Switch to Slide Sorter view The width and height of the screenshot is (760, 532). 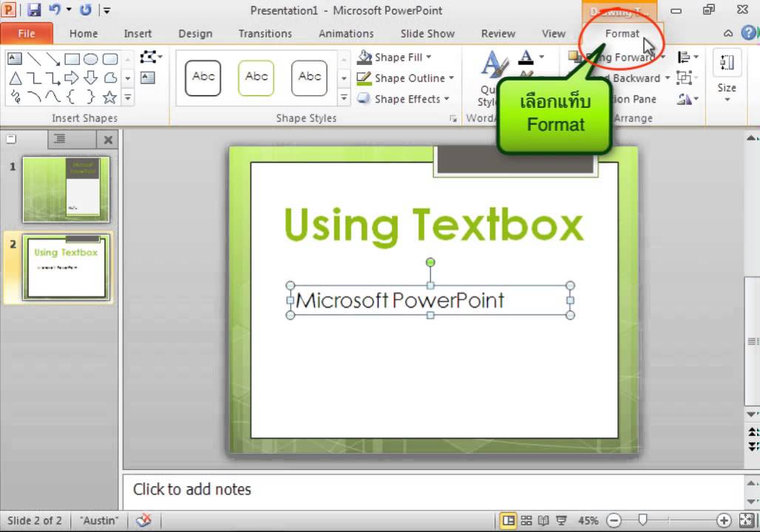point(526,520)
